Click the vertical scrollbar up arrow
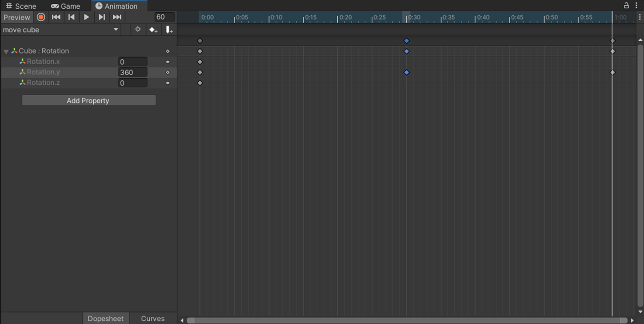This screenshot has width=644, height=324. tap(640, 40)
